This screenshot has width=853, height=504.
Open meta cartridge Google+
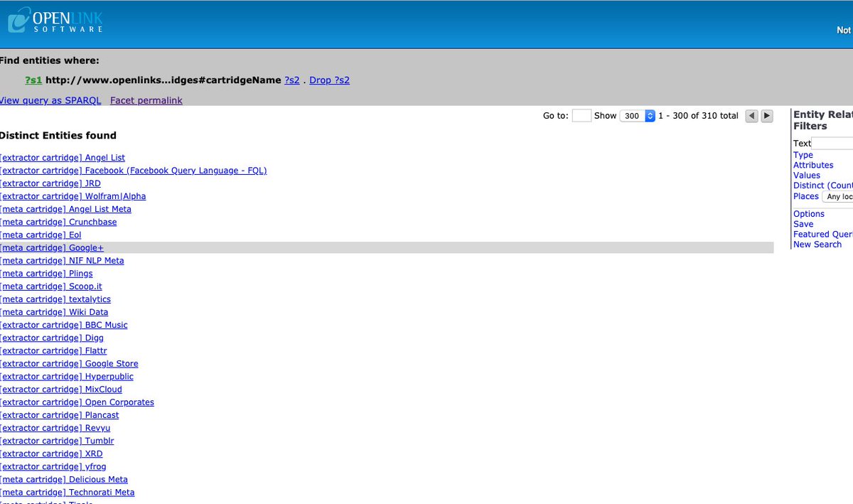coord(52,247)
